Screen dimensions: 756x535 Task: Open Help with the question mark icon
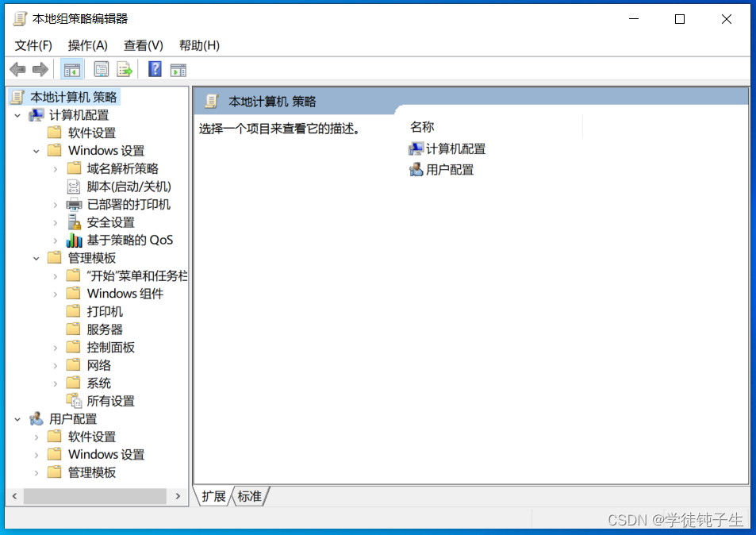pyautogui.click(x=155, y=69)
